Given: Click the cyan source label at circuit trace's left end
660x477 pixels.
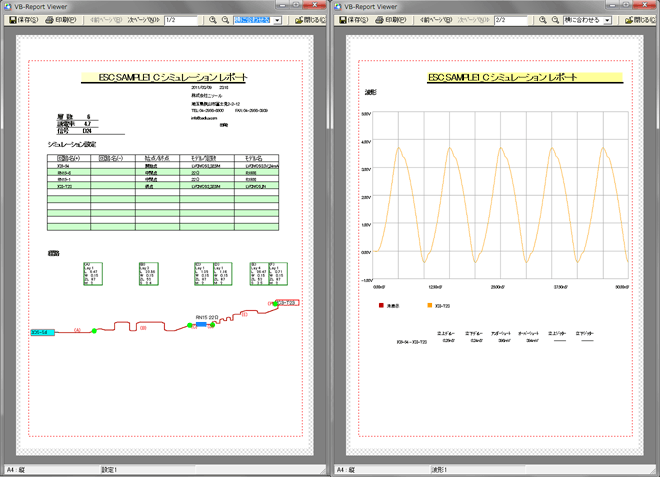Looking at the screenshot, I should click(43, 332).
